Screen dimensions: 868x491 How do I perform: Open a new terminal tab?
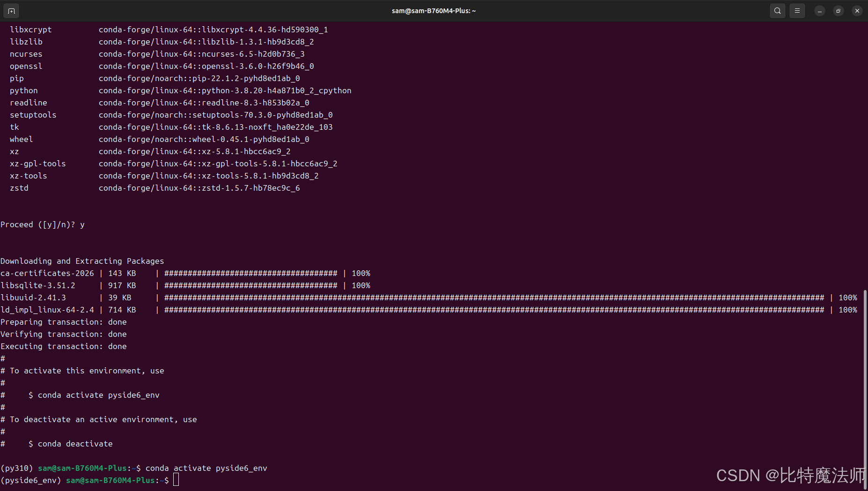pyautogui.click(x=11, y=10)
